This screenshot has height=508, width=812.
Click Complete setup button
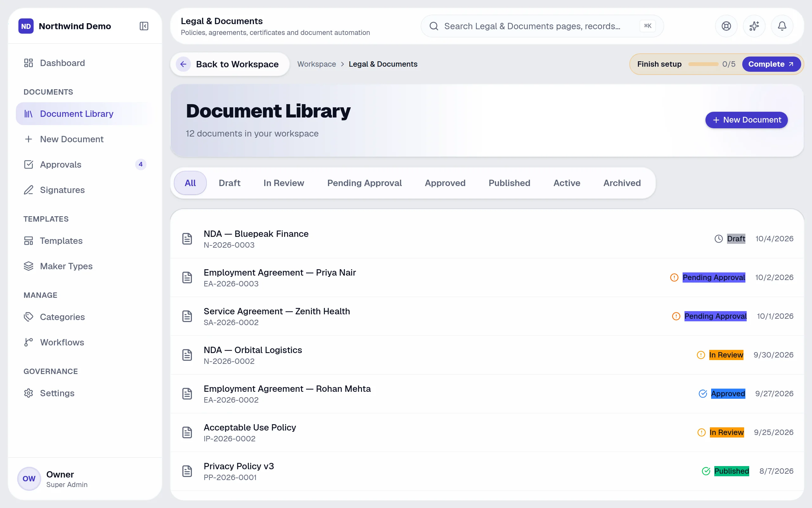coord(771,64)
